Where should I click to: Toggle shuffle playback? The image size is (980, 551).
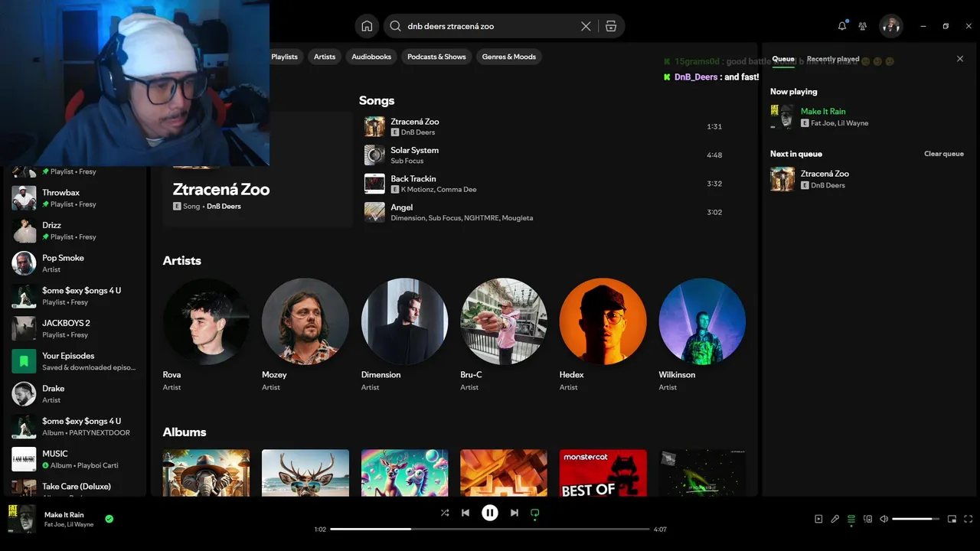(445, 513)
